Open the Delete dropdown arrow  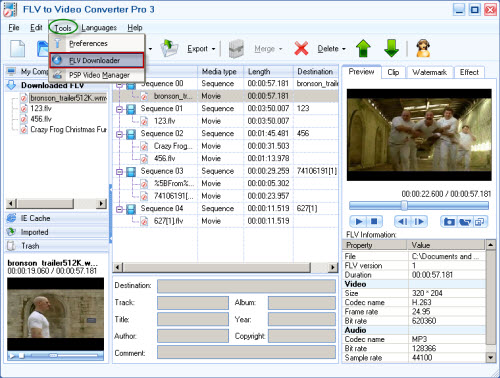click(x=344, y=49)
